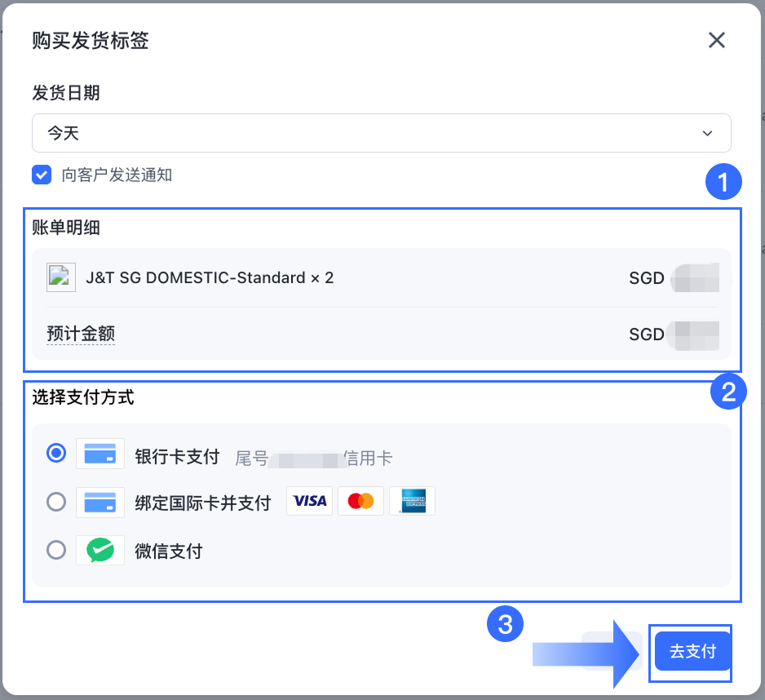Click the J&T SG DOMESTIC-Standard × 2 text
The image size is (765, 700).
(x=210, y=277)
